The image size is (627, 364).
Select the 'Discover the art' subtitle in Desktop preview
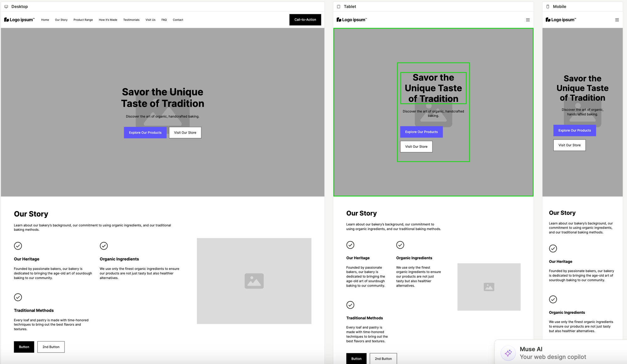pos(162,116)
